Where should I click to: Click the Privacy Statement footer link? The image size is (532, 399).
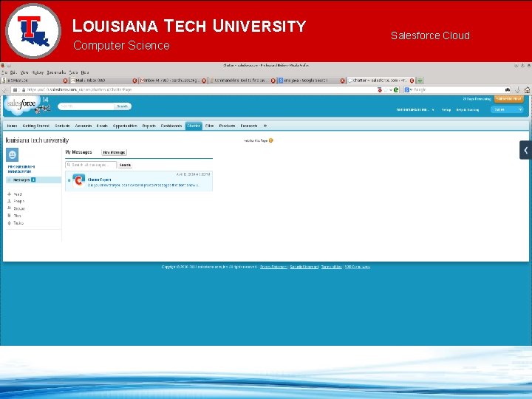click(x=273, y=267)
